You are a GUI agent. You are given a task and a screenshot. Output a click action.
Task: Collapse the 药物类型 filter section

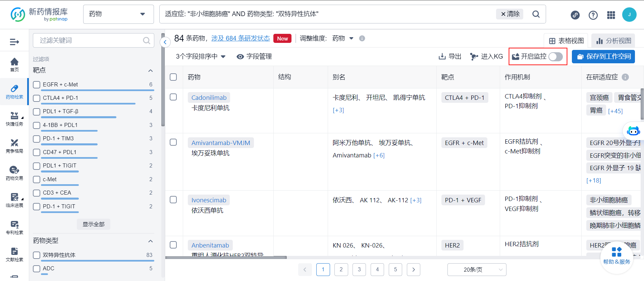tap(151, 241)
